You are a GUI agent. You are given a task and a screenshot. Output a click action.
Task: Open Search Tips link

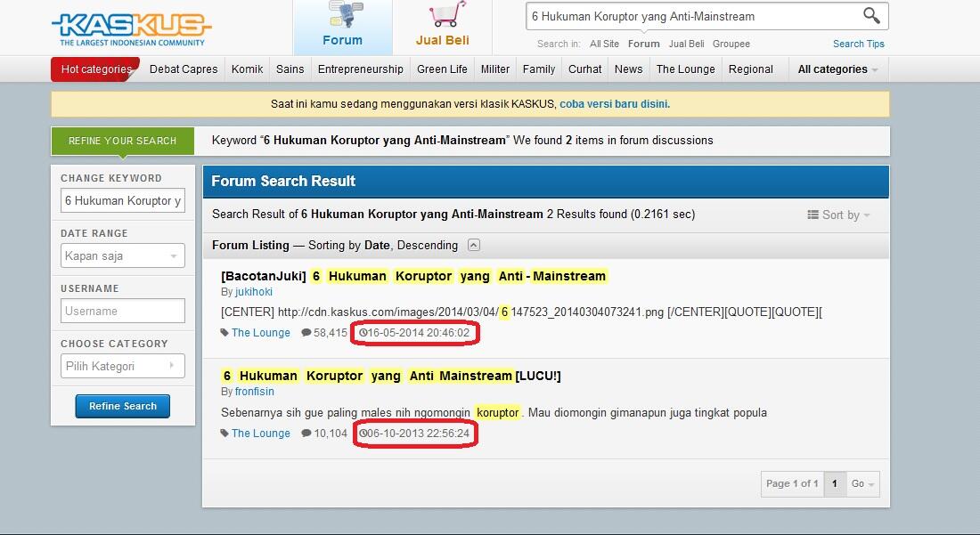tap(859, 44)
